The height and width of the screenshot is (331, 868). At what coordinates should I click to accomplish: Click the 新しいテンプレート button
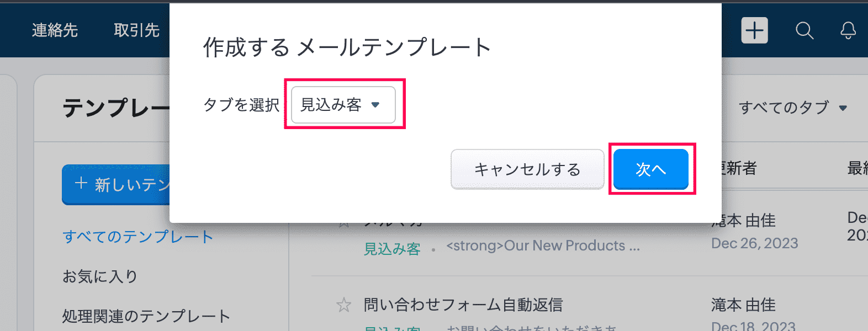(116, 184)
